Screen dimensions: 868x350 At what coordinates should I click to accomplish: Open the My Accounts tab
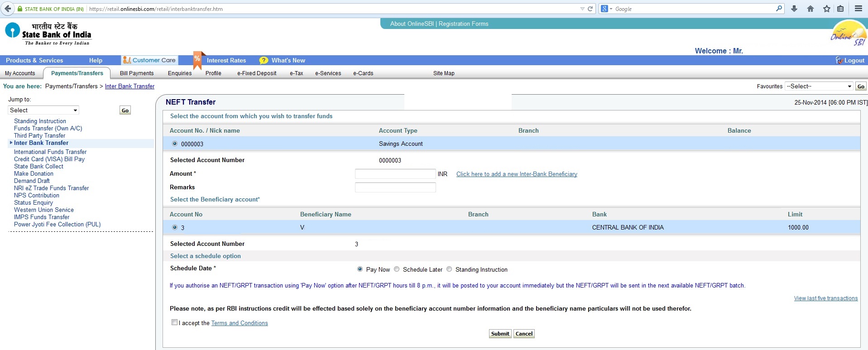click(x=20, y=73)
